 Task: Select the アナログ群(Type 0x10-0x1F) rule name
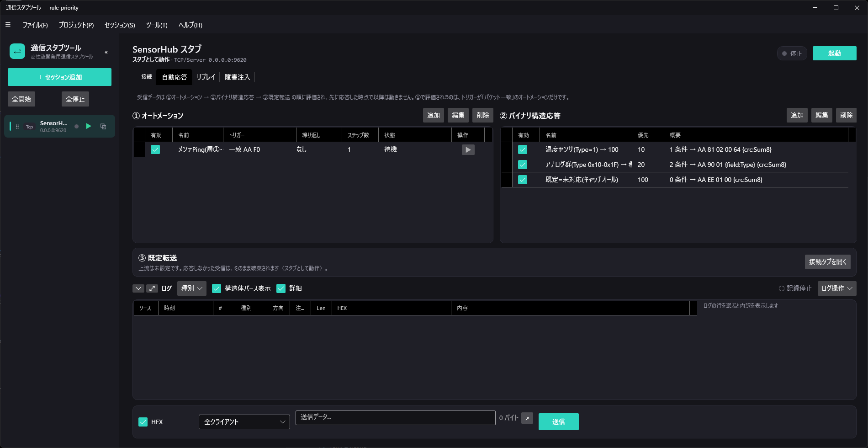tap(589, 165)
